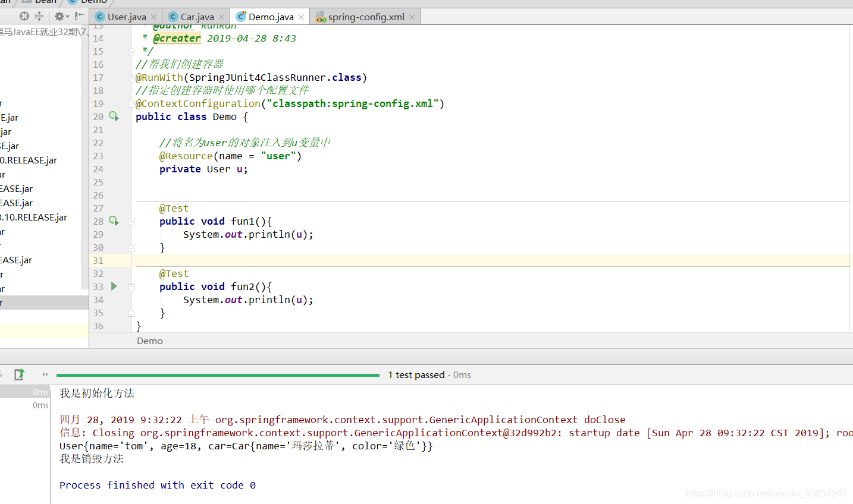
Task: Click the scroll from source crosshair icon
Action: [x=24, y=16]
